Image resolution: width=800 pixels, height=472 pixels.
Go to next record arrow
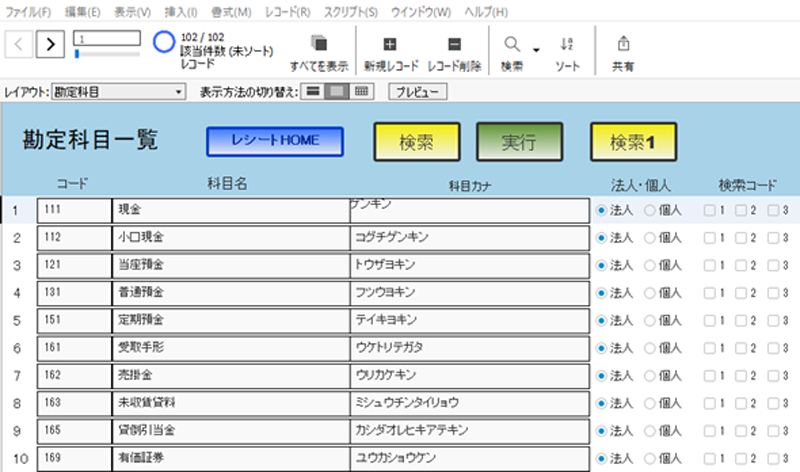tap(51, 44)
